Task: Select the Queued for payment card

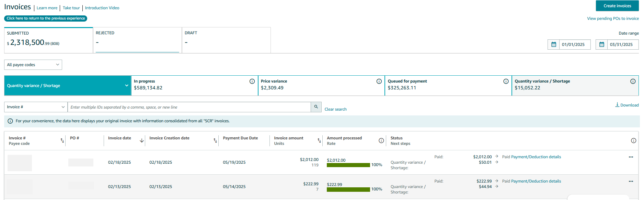Action: pos(448,86)
